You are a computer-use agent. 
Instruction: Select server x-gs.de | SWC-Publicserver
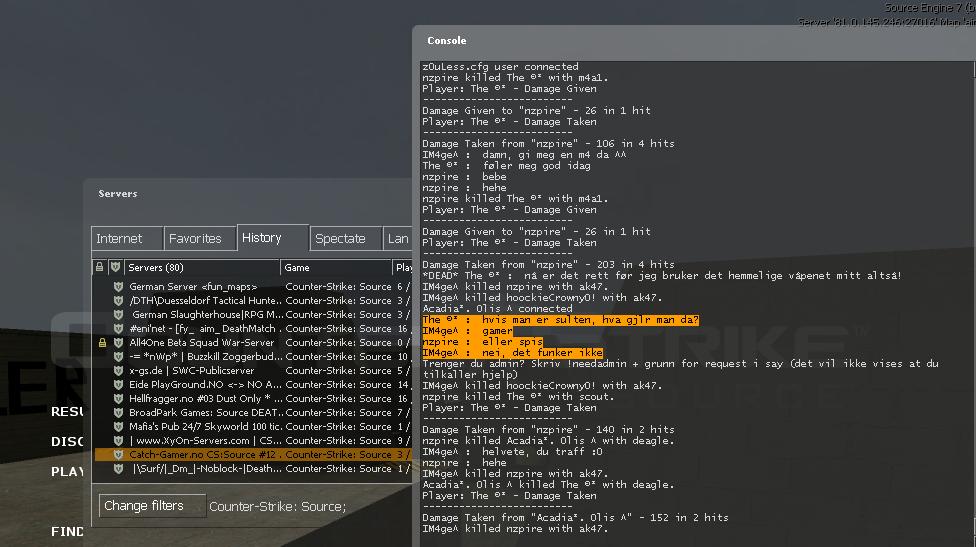point(252,371)
